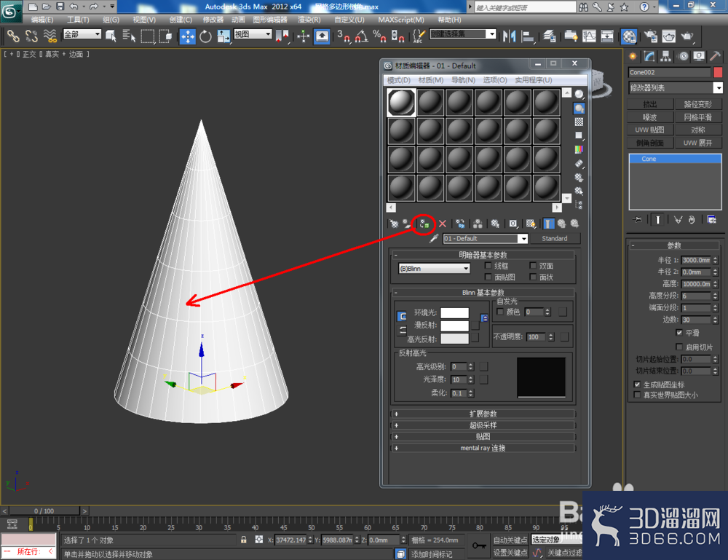Click Reset Map/Mtl delete icon
Screen dimensions: 728x560
[x=443, y=224]
